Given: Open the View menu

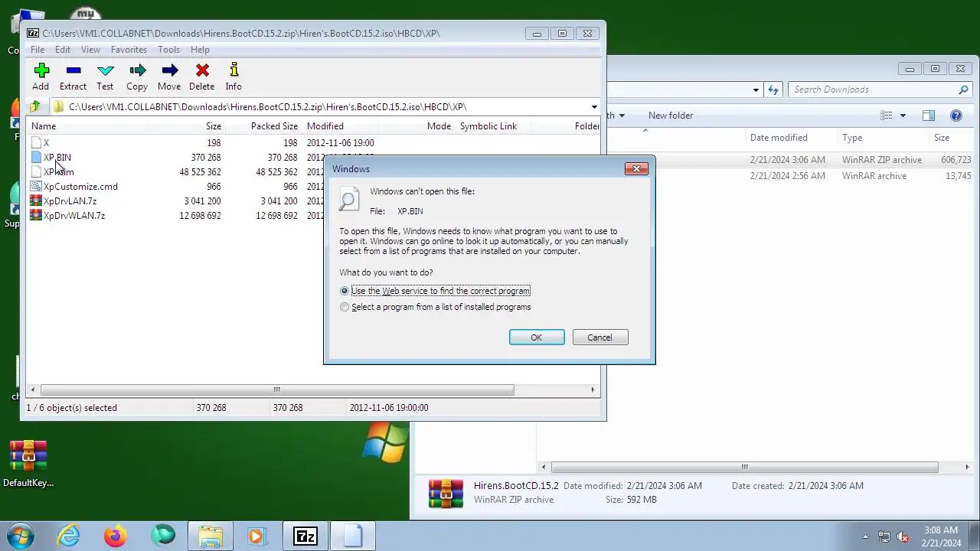Looking at the screenshot, I should tap(90, 50).
